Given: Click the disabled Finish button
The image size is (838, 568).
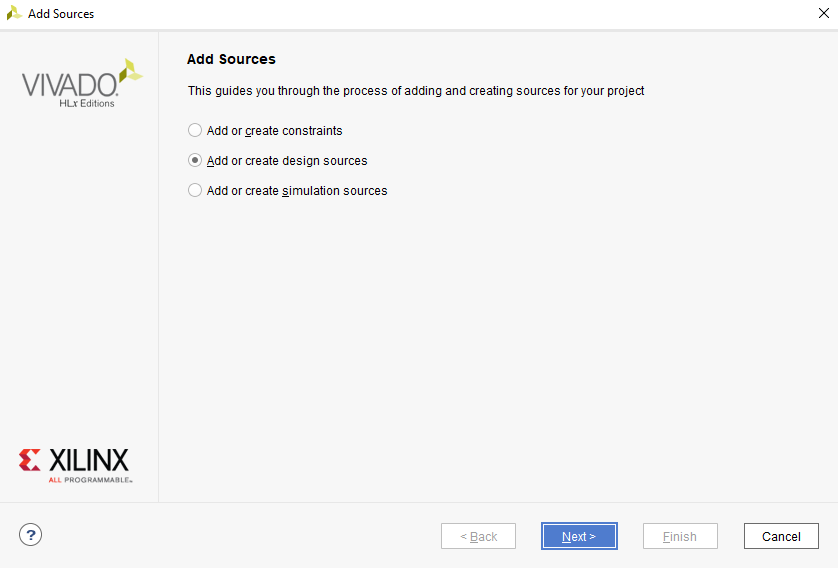Looking at the screenshot, I should pyautogui.click(x=680, y=536).
